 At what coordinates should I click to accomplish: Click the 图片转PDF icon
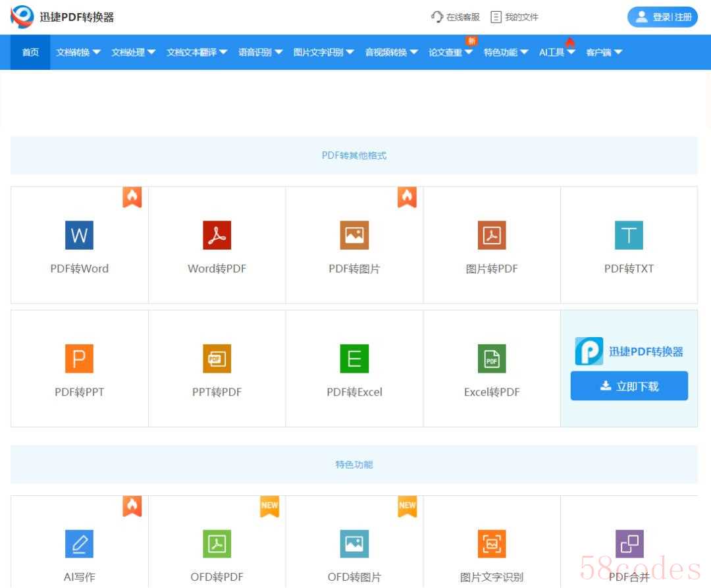coord(492,235)
